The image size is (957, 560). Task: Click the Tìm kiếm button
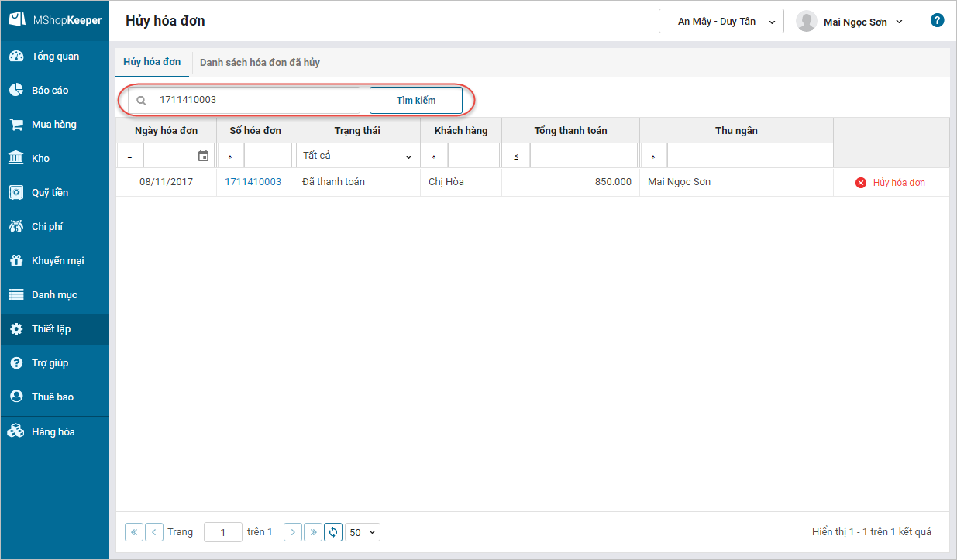click(x=416, y=101)
